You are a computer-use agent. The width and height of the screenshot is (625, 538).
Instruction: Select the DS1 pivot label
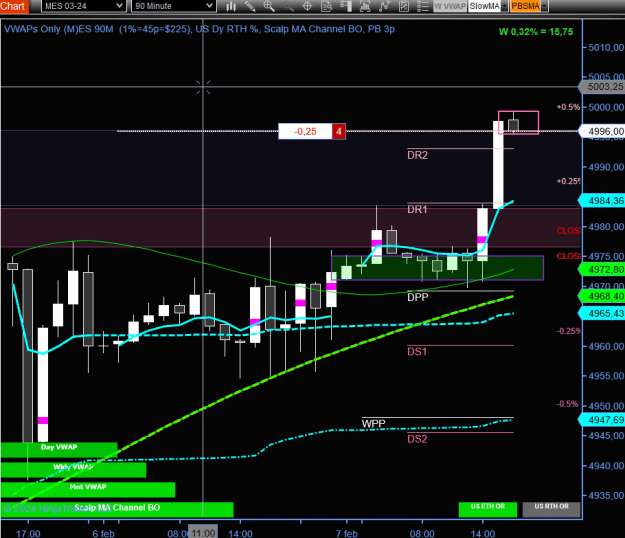(417, 351)
